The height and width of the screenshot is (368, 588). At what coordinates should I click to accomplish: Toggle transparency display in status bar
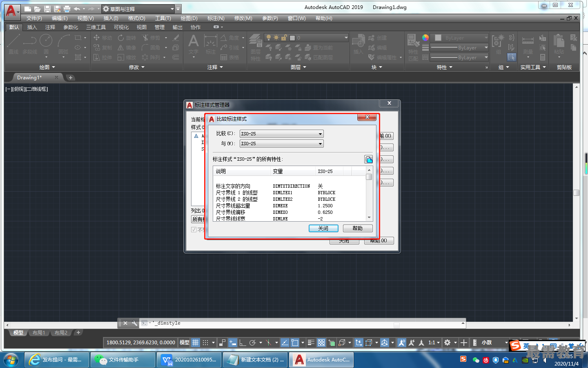point(321,343)
